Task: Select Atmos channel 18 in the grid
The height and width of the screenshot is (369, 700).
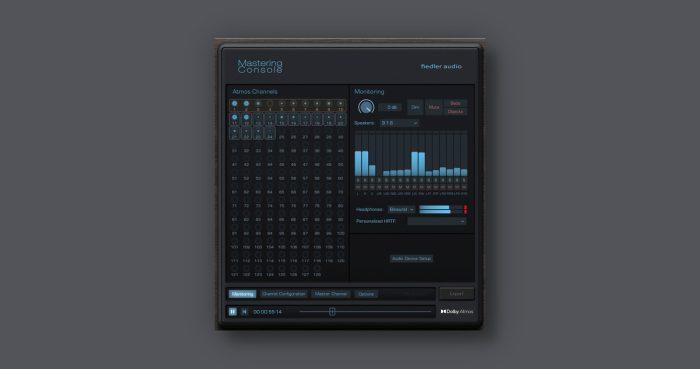Action: coord(317,120)
